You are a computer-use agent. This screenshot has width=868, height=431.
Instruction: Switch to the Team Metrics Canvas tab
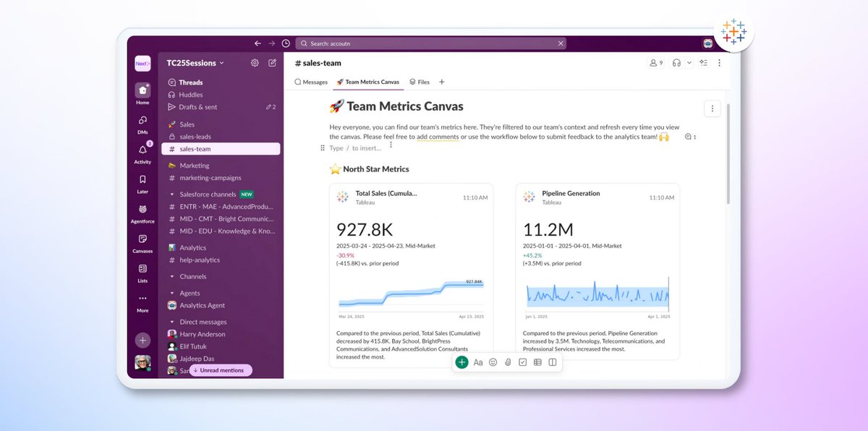pyautogui.click(x=367, y=82)
